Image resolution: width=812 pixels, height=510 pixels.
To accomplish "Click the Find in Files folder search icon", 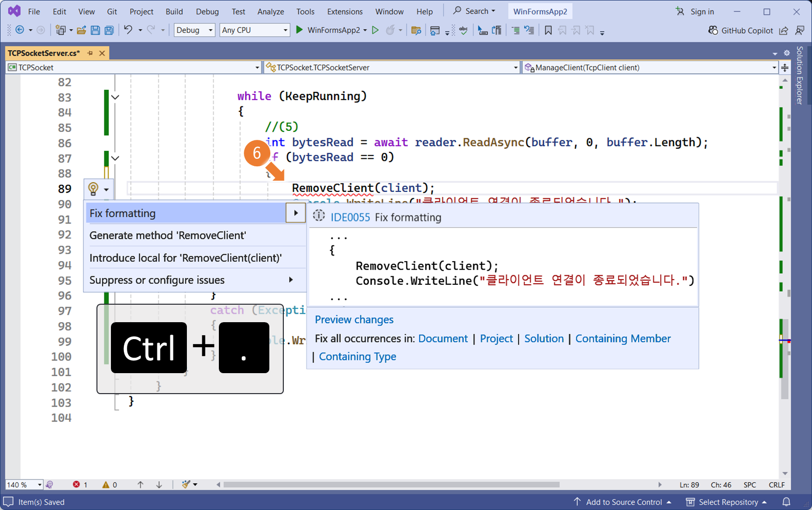I will [416, 30].
